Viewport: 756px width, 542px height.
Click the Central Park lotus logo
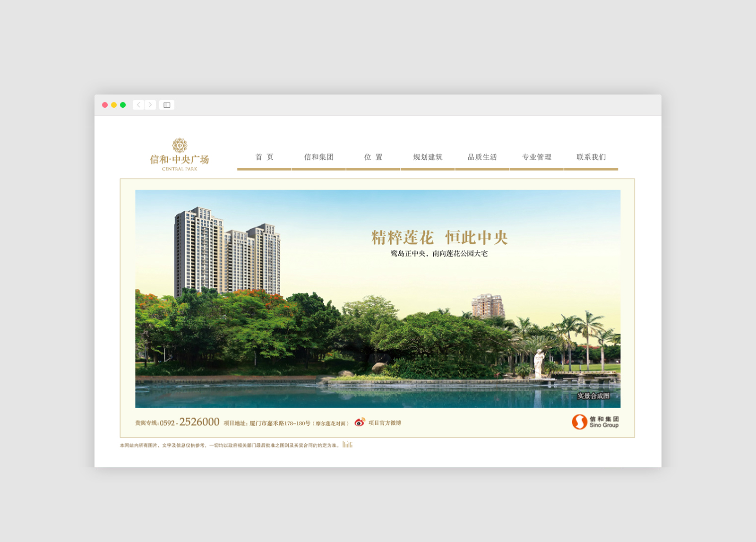point(180,145)
